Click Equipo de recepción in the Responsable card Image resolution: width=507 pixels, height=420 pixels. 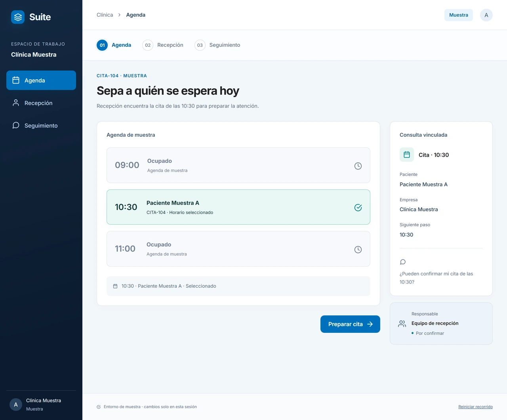(435, 323)
